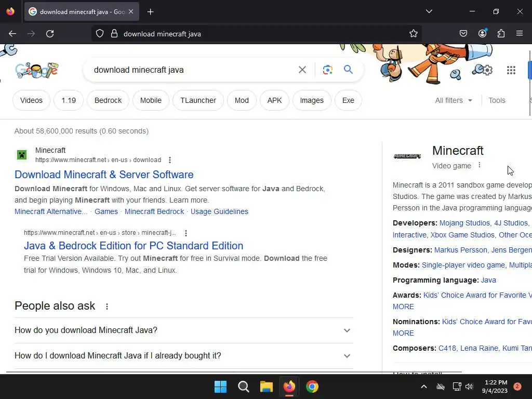
Task: Open the Games sitelink
Action: 106,211
